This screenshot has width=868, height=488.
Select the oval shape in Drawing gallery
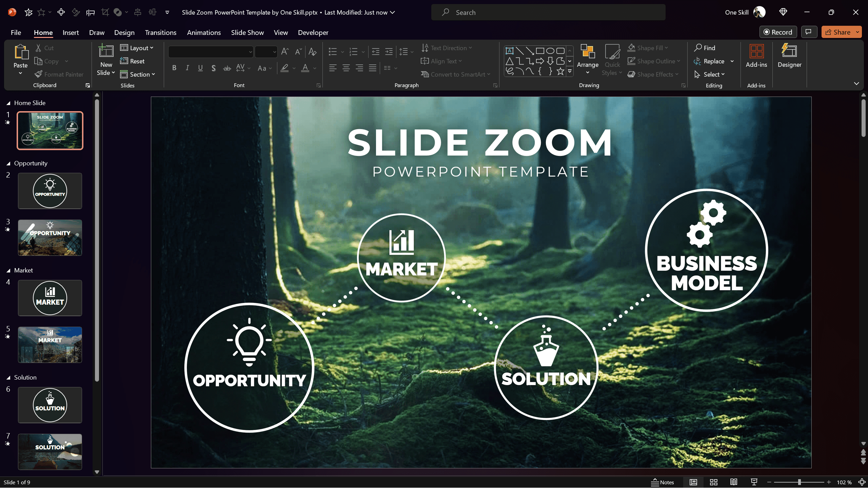tap(550, 50)
